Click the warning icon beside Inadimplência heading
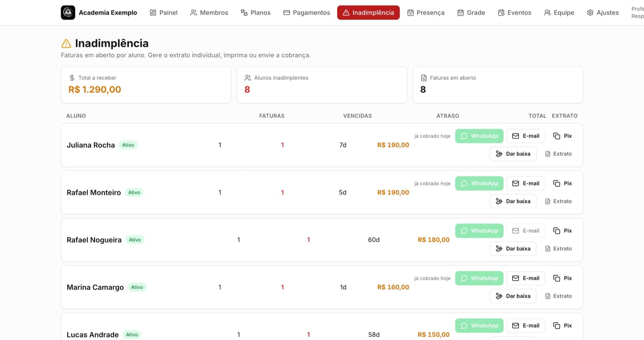Viewport: 644px width, 340px height. click(66, 44)
